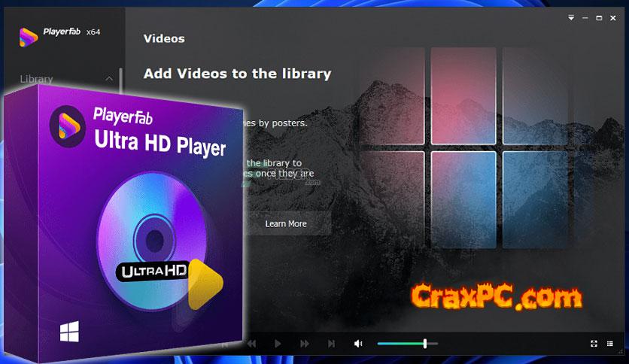Enter fullscreen mode using the fullscreen icon

(x=594, y=344)
